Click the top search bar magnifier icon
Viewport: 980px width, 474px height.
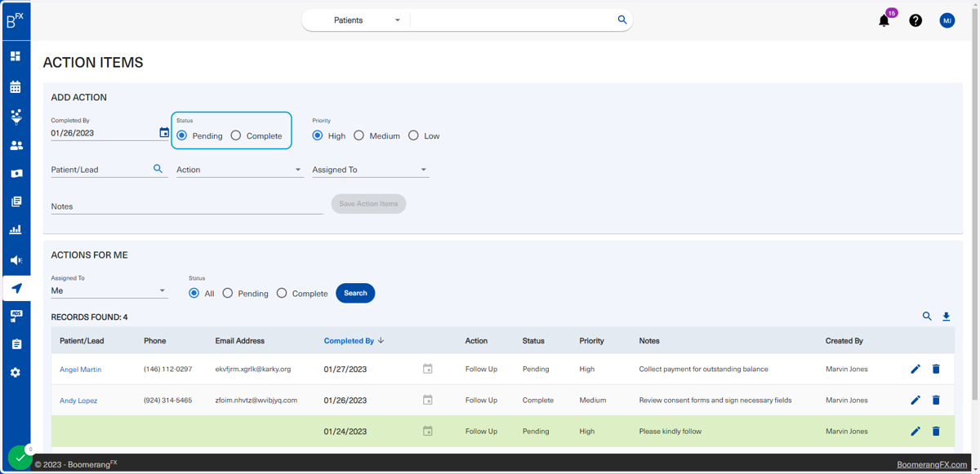[x=622, y=20]
